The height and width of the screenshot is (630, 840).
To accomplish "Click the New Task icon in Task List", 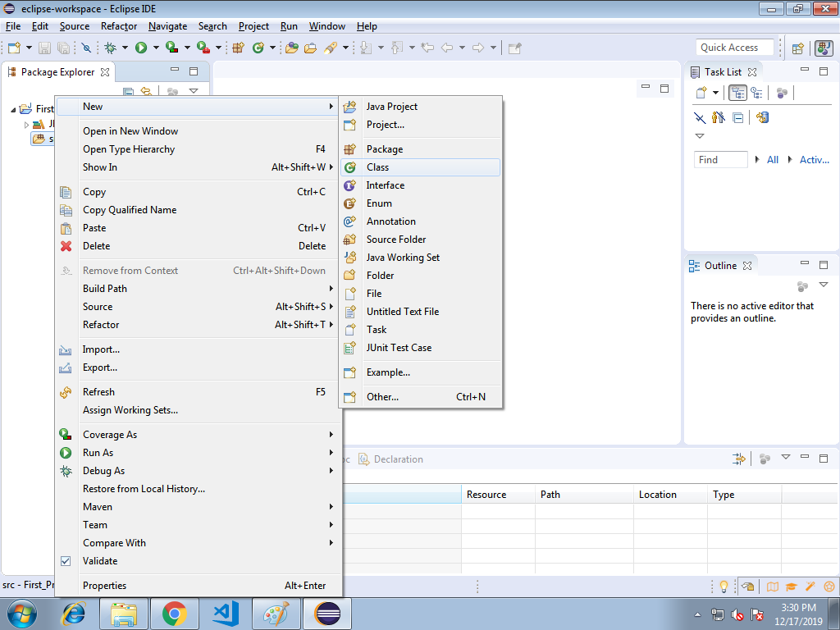I will (x=701, y=93).
